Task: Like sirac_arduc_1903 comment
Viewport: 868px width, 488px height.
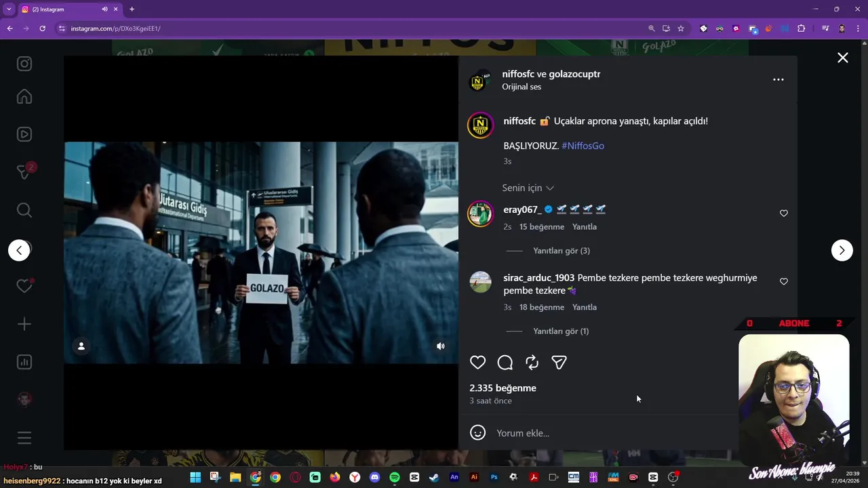Action: point(784,281)
